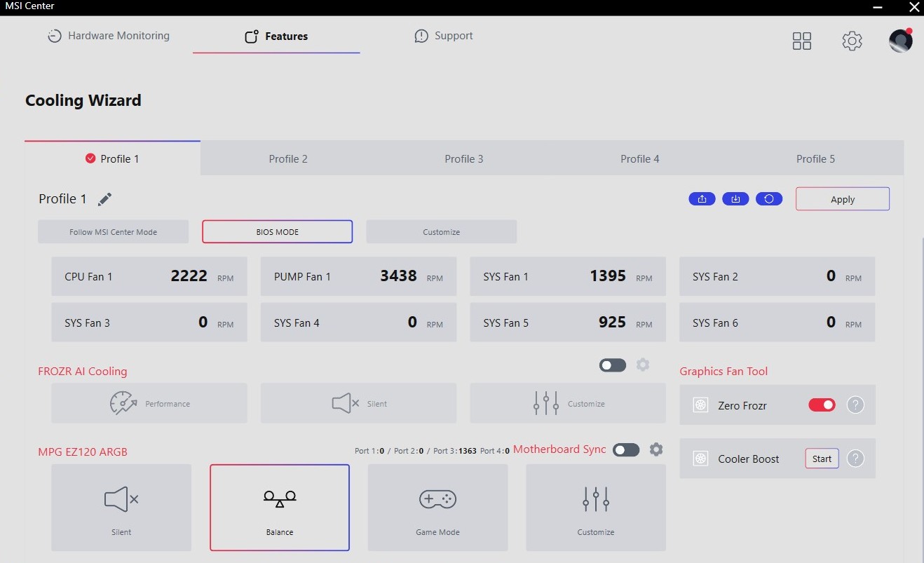Choose Customize fan mode button

point(442,232)
